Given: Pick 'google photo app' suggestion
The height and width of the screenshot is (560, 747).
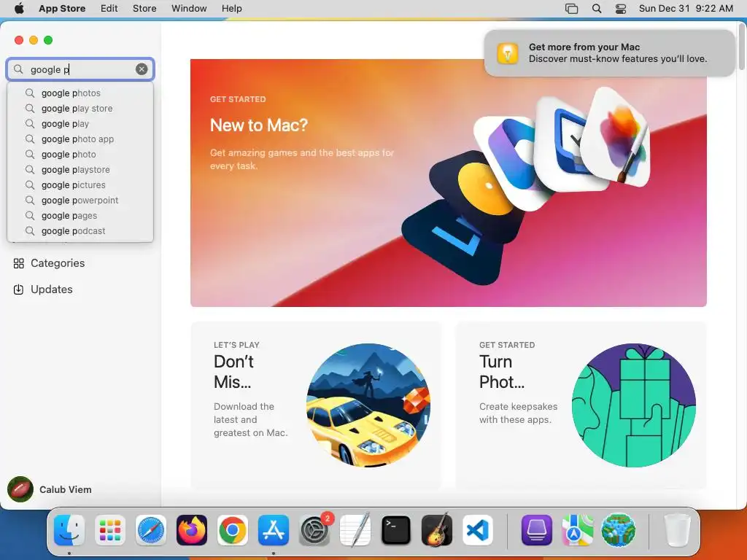Looking at the screenshot, I should (80, 139).
